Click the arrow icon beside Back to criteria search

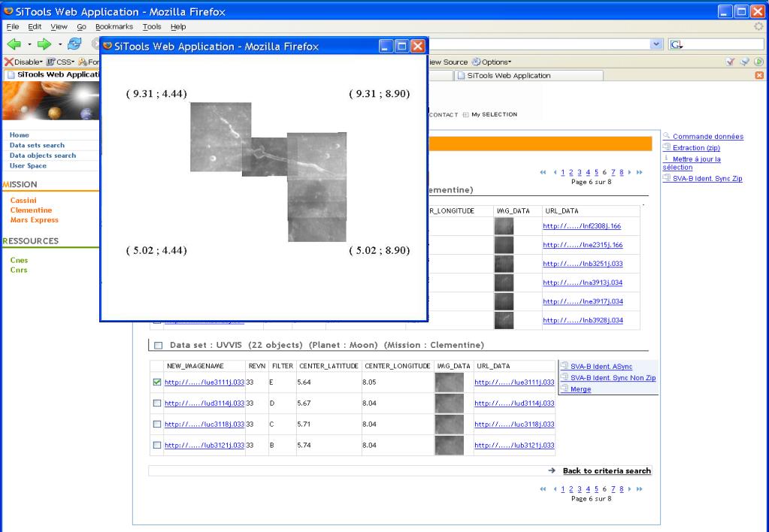pyautogui.click(x=552, y=470)
